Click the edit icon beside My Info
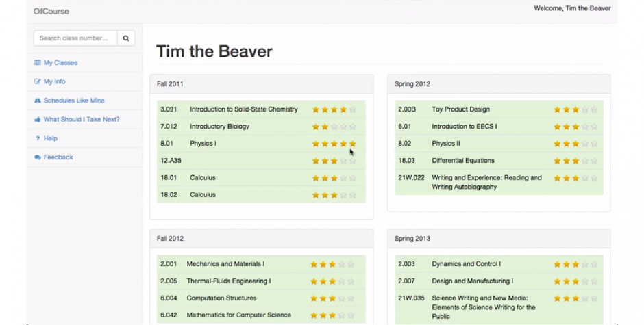Screen dimensions: 644x325 coord(38,81)
